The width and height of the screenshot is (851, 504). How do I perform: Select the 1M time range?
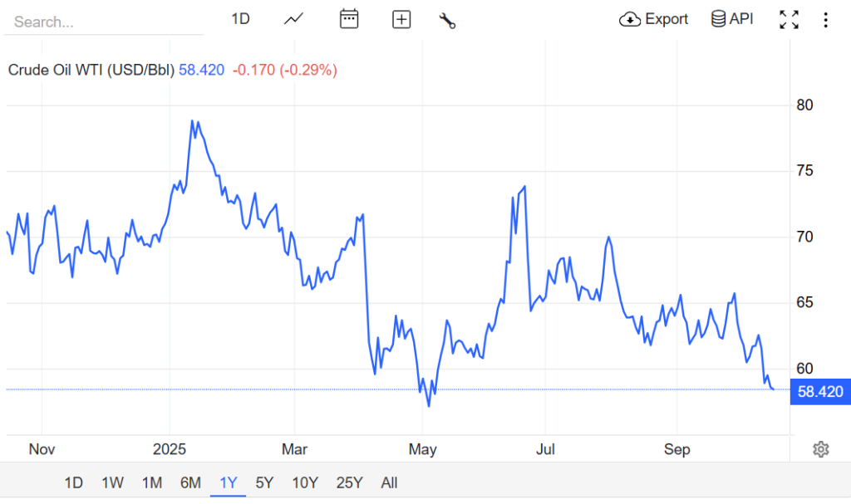tap(151, 482)
